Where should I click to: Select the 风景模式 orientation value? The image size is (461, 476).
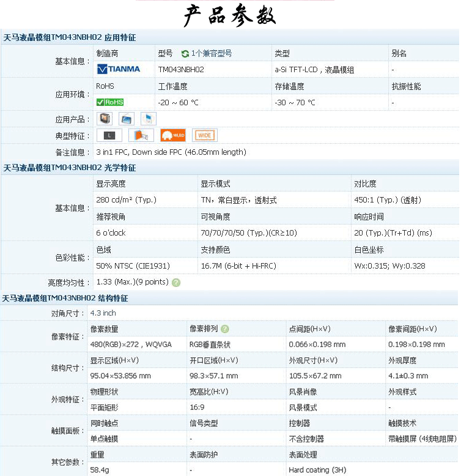(x=303, y=407)
